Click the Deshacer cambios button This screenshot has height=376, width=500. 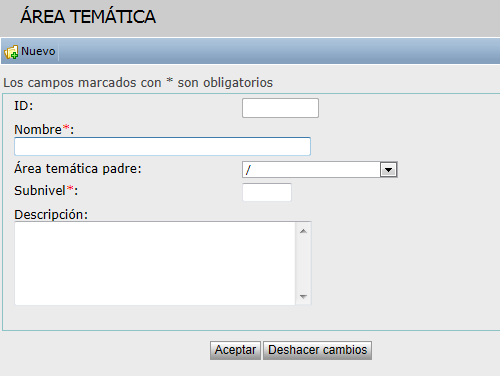pyautogui.click(x=317, y=350)
